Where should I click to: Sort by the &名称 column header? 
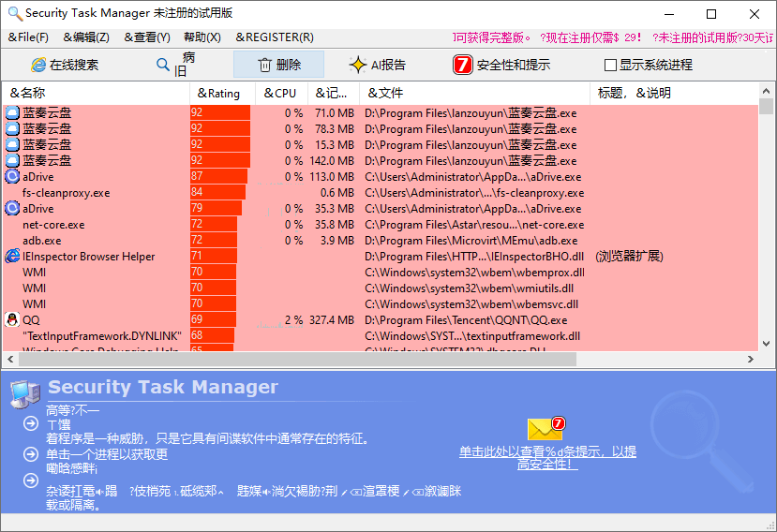pyautogui.click(x=97, y=93)
